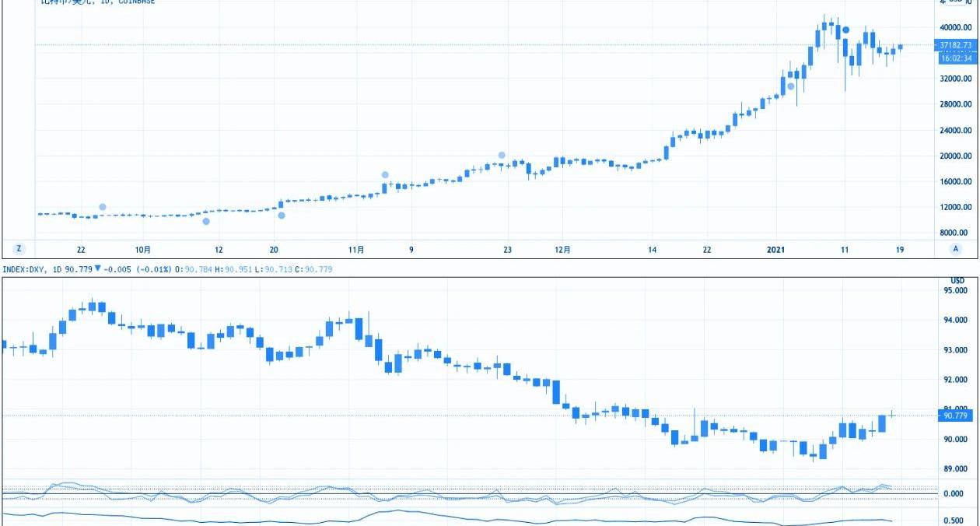980x526 pixels.
Task: Select the event marker above November 23 candles
Action: pyautogui.click(x=502, y=156)
